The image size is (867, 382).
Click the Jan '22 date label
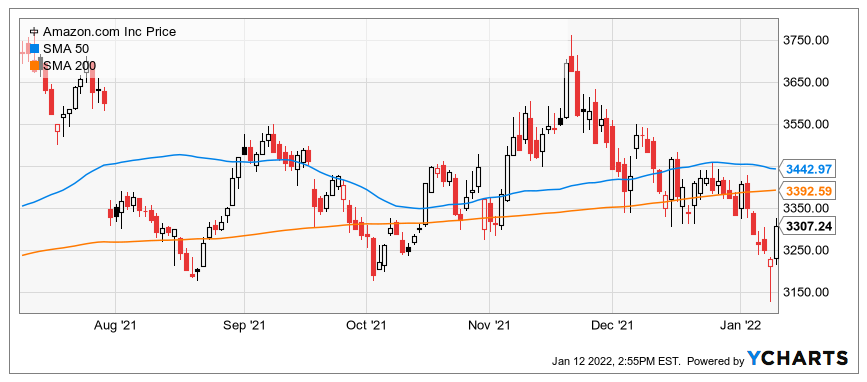point(741,325)
